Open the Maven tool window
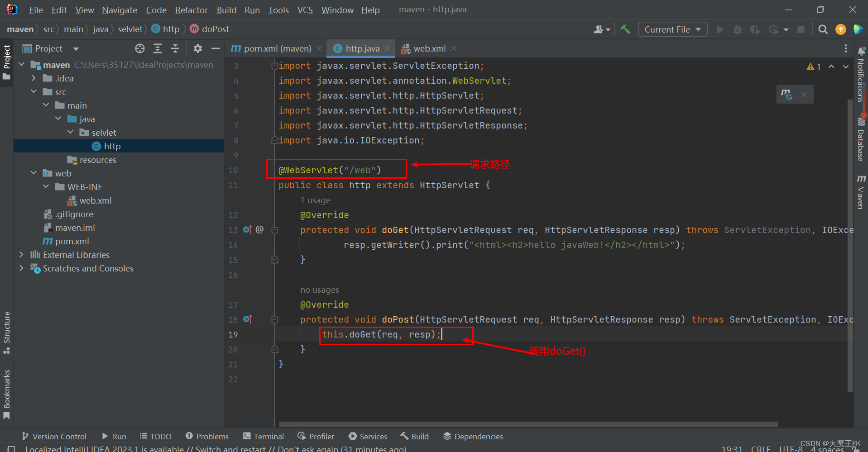 861,192
